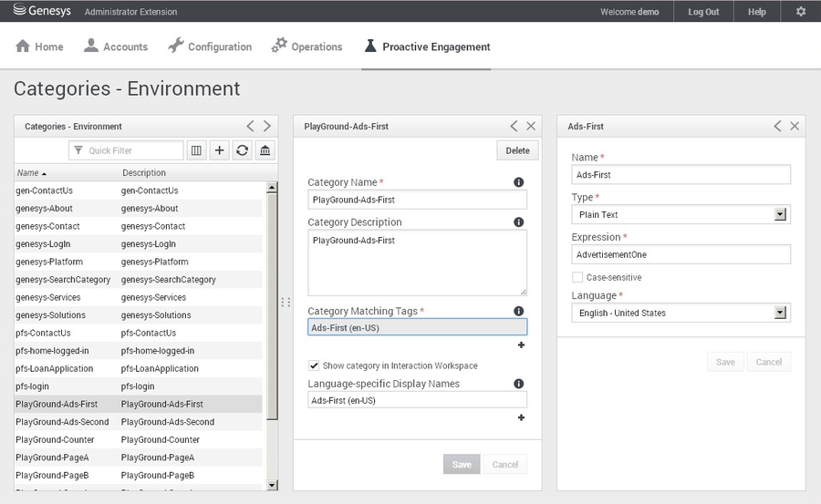Enable the Case-sensitive checkbox
This screenshot has height=504, width=821.
tap(577, 277)
